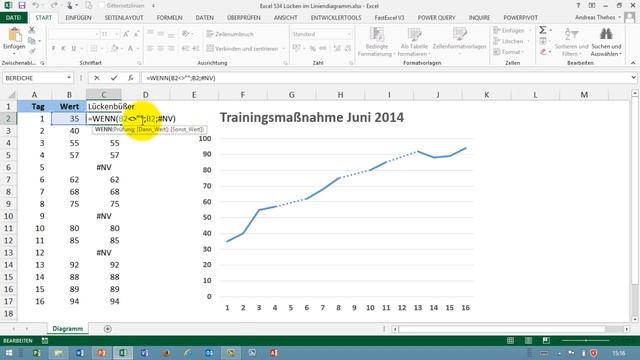Screen dimensions: 640x360
Task: Switch to the ENTWICKLERTOOLS tab
Action: [x=336, y=18]
